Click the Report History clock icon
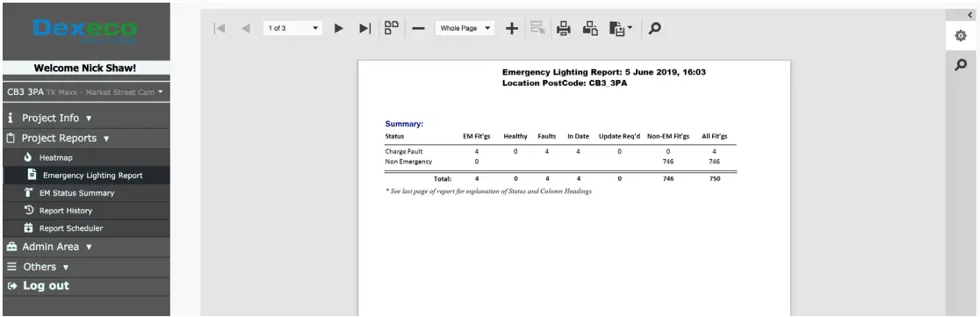This screenshot has height=317, width=980. pyautogui.click(x=28, y=210)
